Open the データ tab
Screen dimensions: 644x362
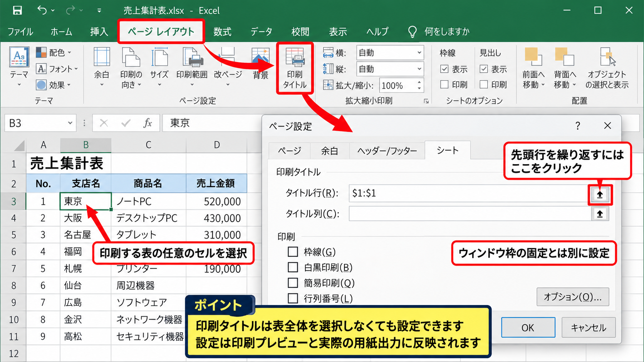point(261,32)
